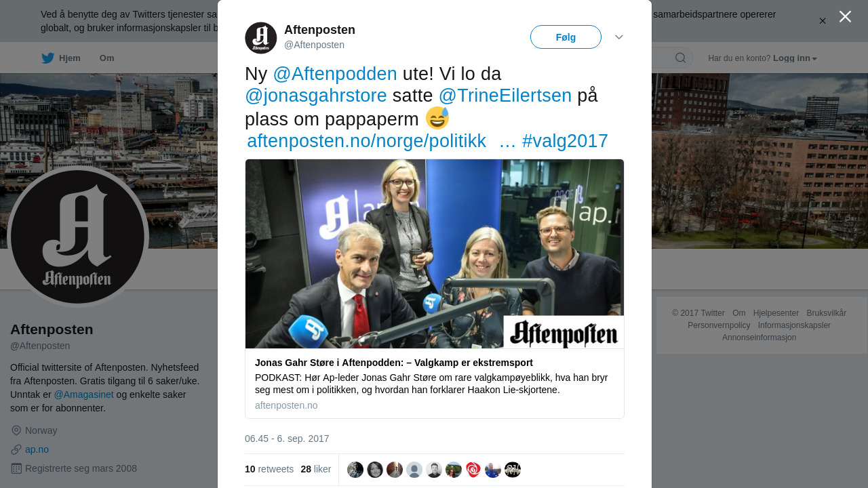Close the tweet overlay with the large X
The width and height of the screenshot is (868, 488).
coord(845,16)
